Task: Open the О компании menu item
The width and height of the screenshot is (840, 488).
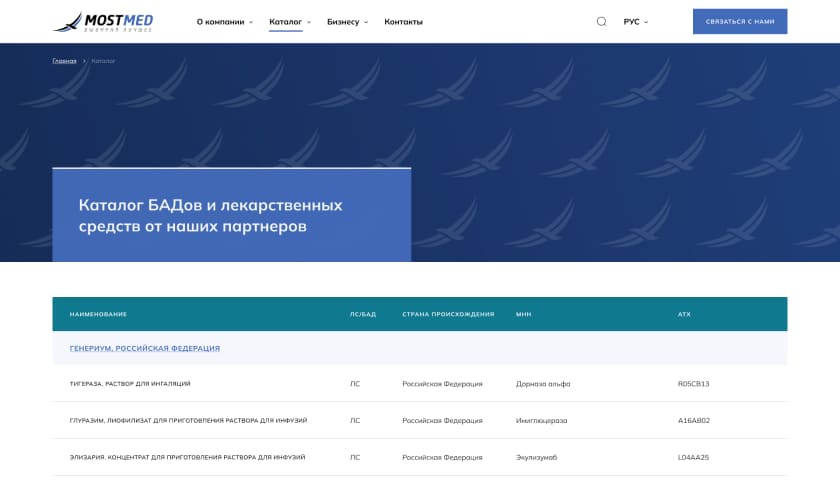Action: 220,22
